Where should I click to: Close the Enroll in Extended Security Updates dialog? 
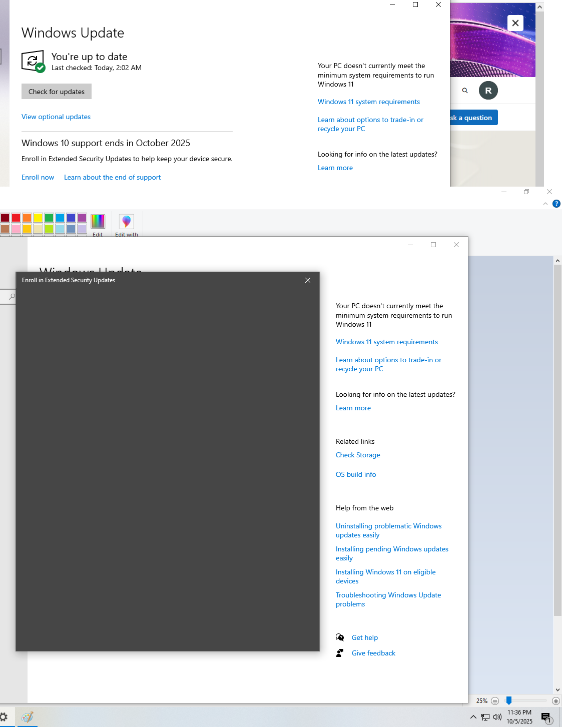pyautogui.click(x=308, y=280)
